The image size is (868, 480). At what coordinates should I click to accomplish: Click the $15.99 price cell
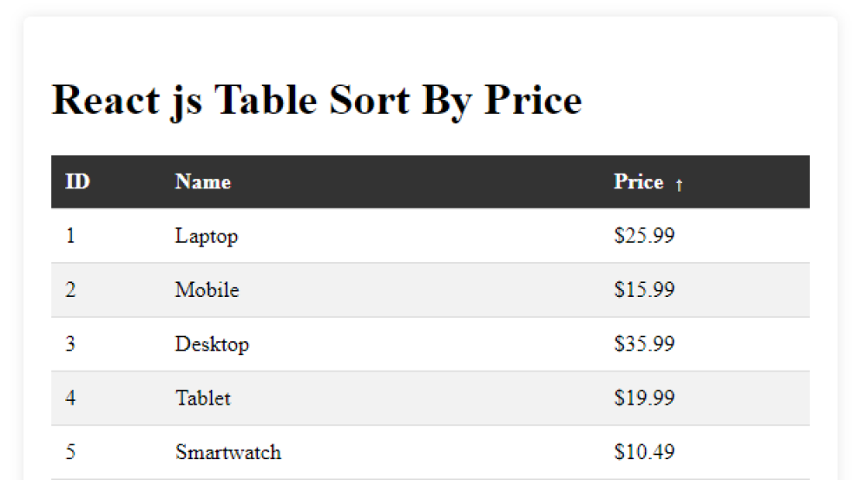pos(644,290)
